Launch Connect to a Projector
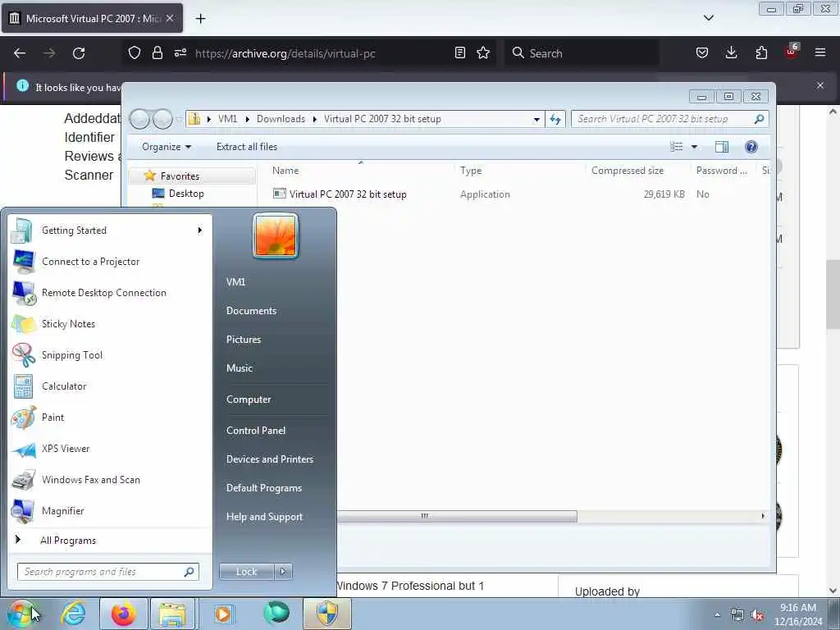 click(x=90, y=262)
